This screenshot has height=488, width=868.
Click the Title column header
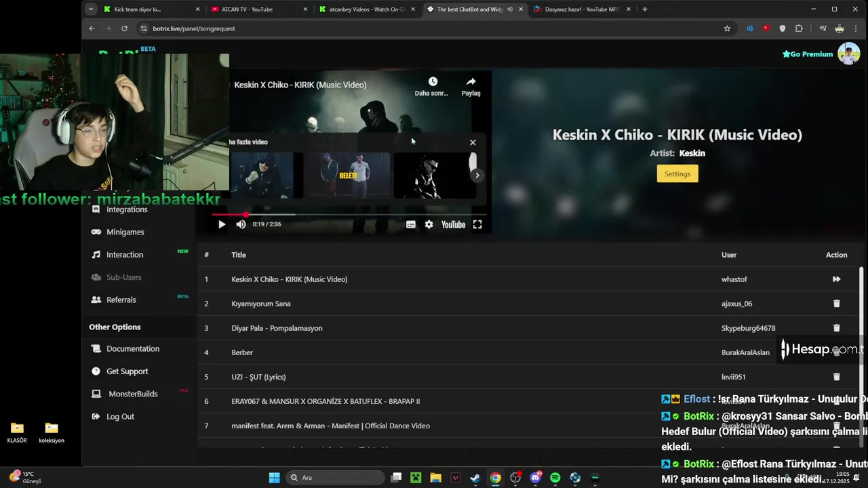(239, 255)
